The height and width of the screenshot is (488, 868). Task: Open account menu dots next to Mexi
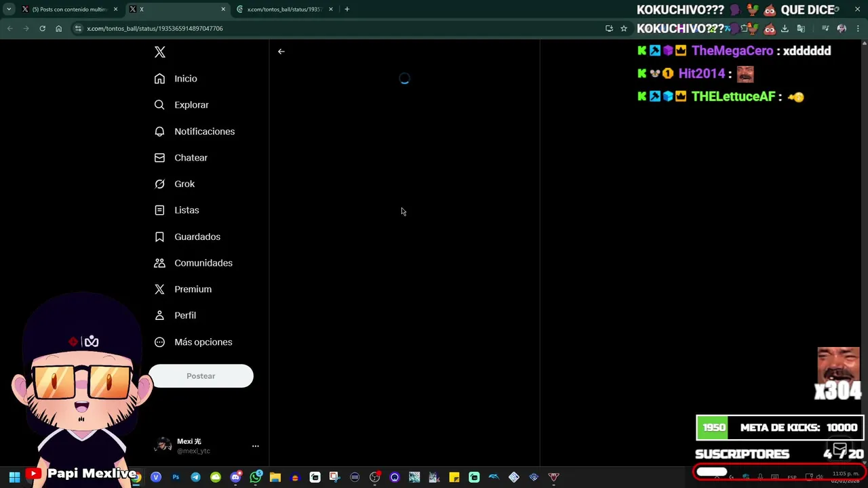(256, 446)
